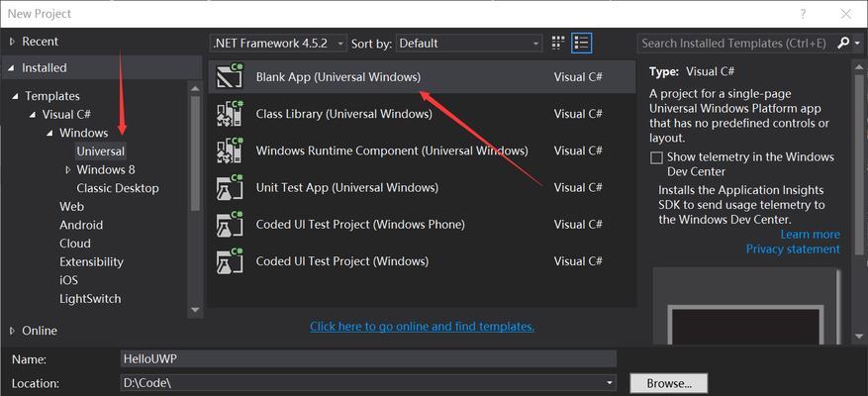
Task: Expand the Online section
Action: [13, 331]
